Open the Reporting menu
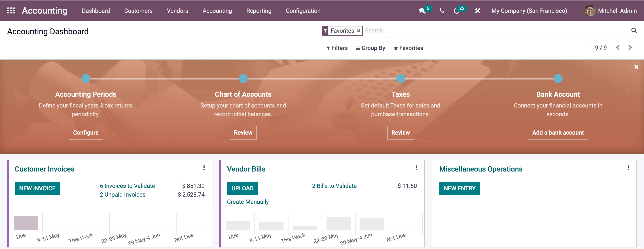The height and width of the screenshot is (249, 644). (x=258, y=11)
